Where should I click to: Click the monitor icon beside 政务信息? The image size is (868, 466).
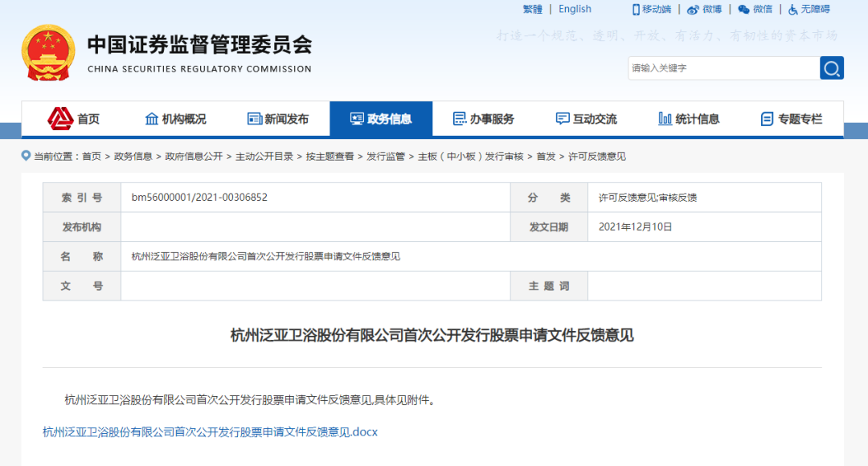tap(357, 118)
